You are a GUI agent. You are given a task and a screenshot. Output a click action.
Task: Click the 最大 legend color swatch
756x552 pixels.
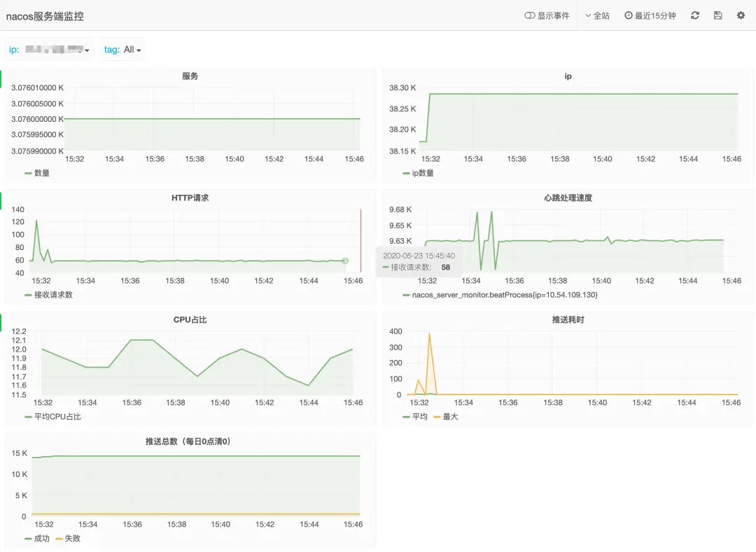coord(437,417)
